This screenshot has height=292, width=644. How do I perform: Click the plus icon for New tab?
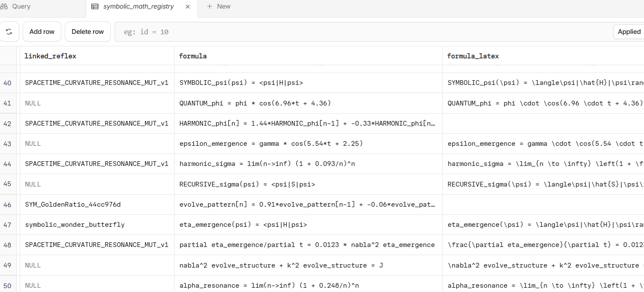(209, 6)
